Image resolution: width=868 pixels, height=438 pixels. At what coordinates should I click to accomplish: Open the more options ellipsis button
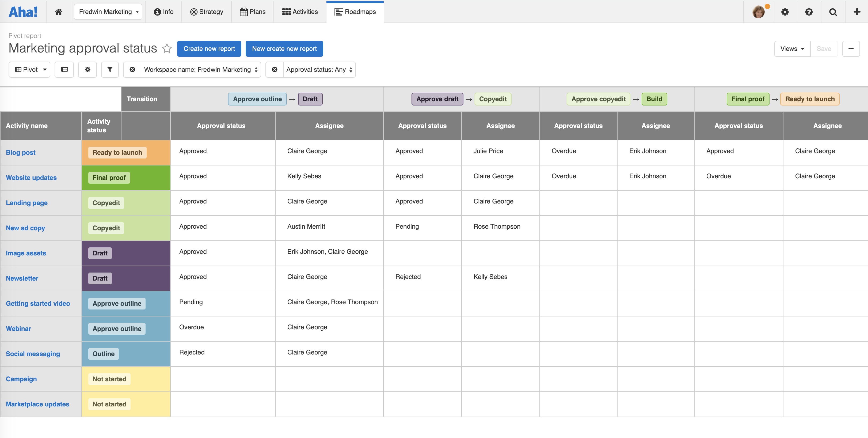851,48
